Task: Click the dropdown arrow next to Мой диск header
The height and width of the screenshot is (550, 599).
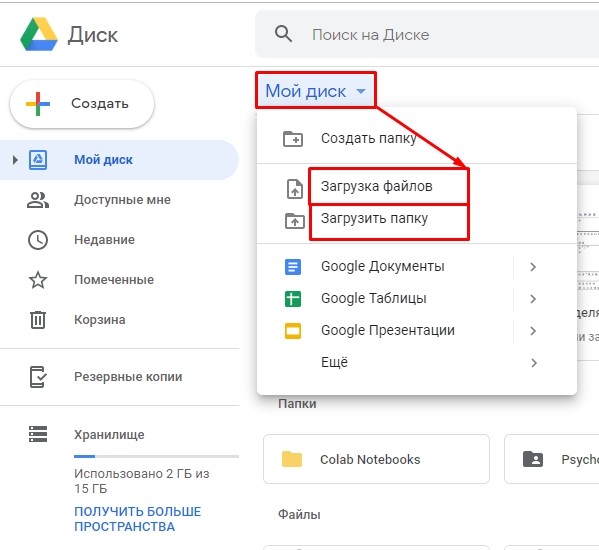Action: [361, 91]
